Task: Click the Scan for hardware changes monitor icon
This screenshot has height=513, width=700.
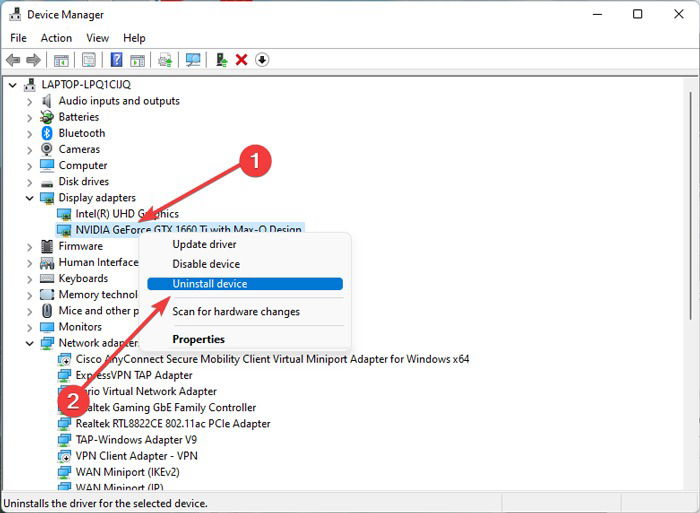Action: tap(193, 60)
